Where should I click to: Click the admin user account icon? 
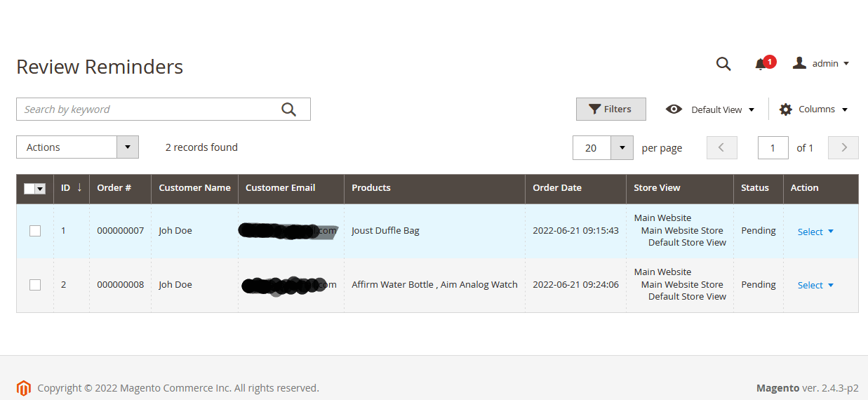pos(799,63)
